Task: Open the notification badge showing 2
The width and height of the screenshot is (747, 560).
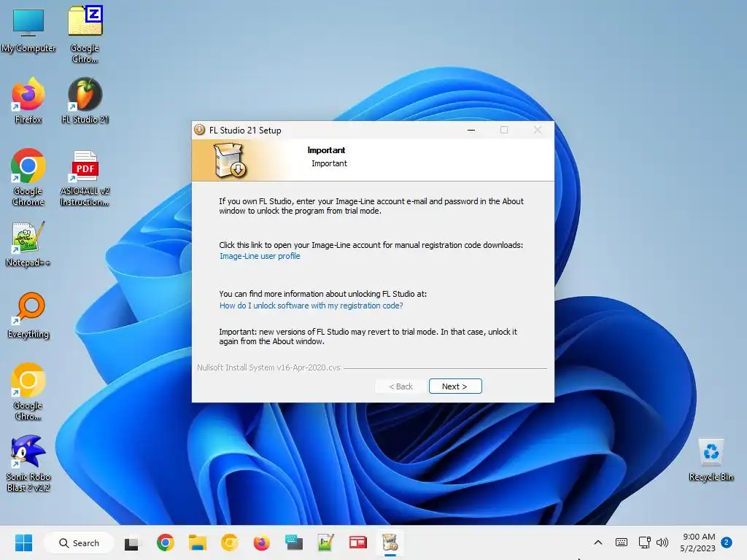Action: click(x=726, y=542)
